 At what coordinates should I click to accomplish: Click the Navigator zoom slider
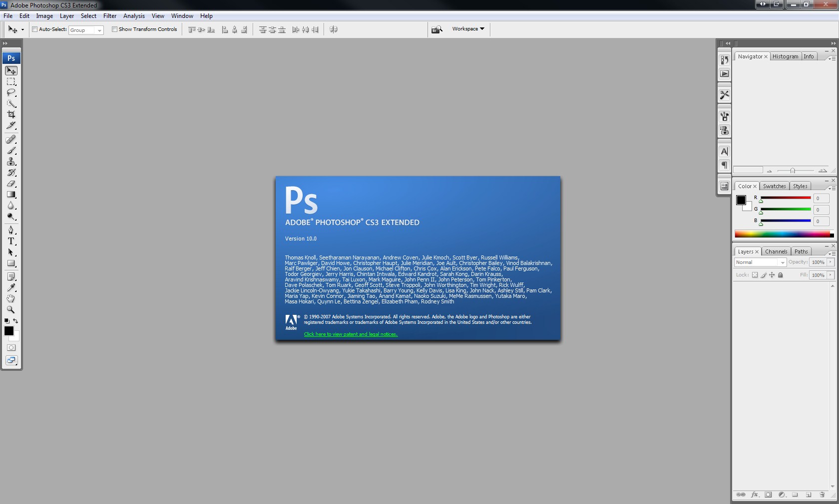793,171
